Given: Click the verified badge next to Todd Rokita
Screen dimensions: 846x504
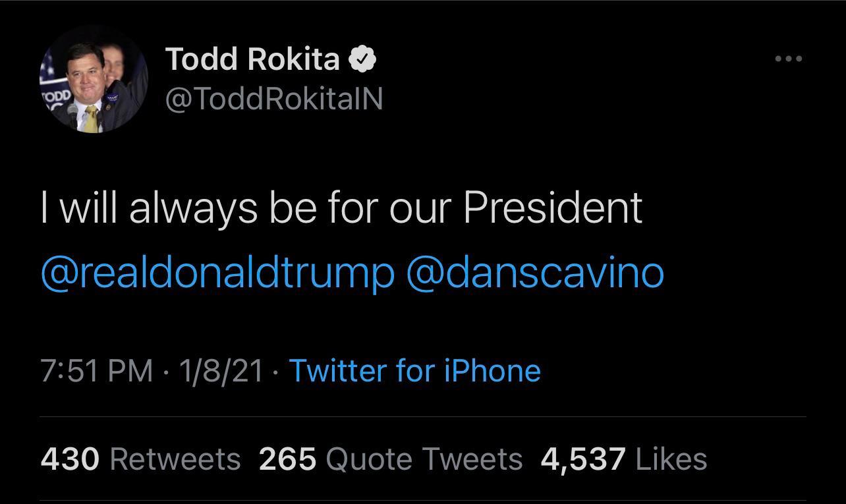Looking at the screenshot, I should coord(363,58).
